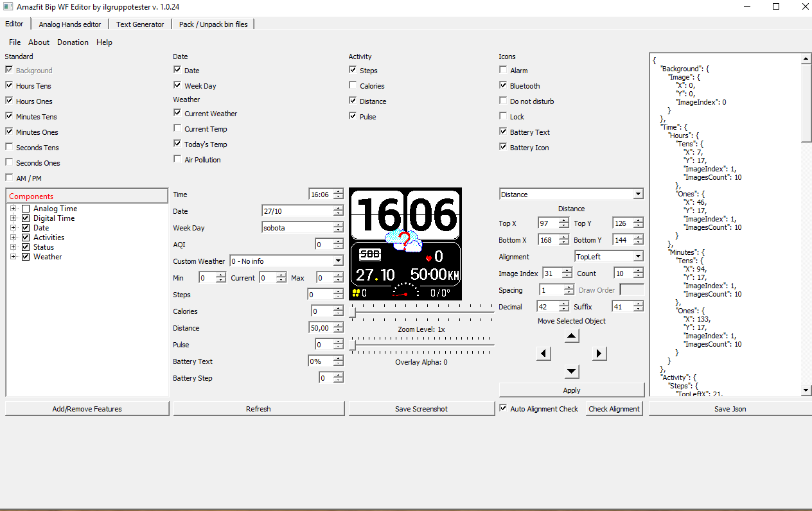This screenshot has width=812, height=511.
Task: Toggle the Alarm icon checkbox
Action: point(504,70)
